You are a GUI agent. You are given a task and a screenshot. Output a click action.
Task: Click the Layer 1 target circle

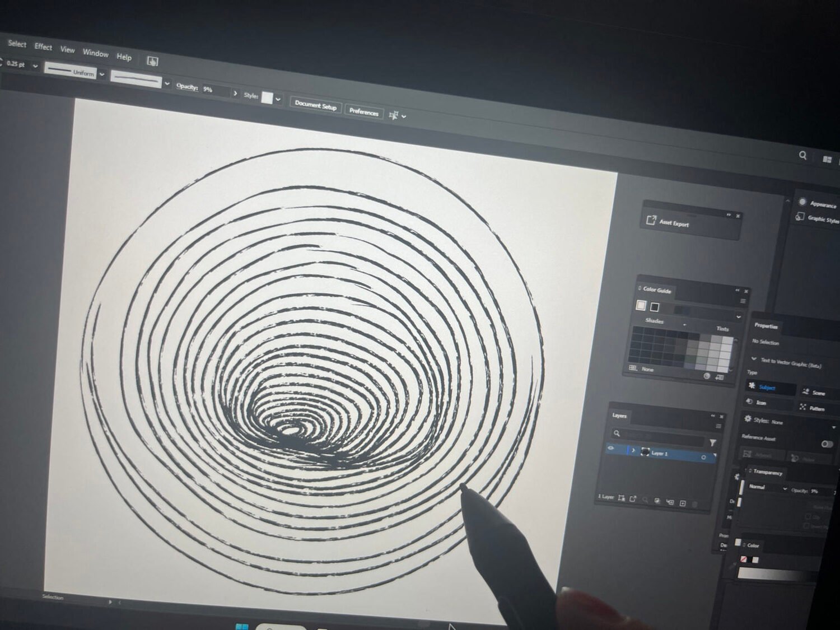point(703,458)
